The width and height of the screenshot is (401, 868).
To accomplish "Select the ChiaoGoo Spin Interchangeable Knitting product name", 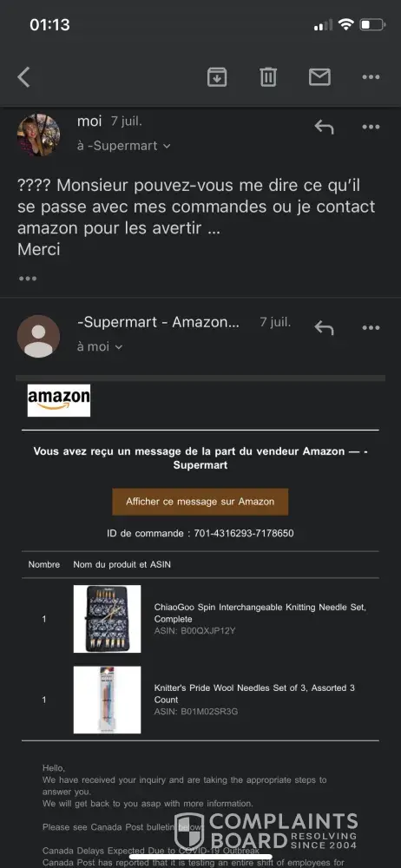I will click(x=260, y=613).
